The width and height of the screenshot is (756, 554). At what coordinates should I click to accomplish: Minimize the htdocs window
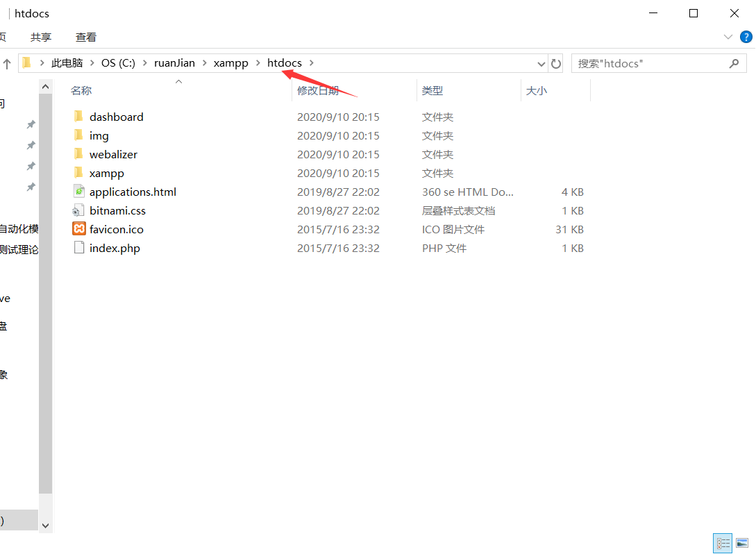click(653, 13)
